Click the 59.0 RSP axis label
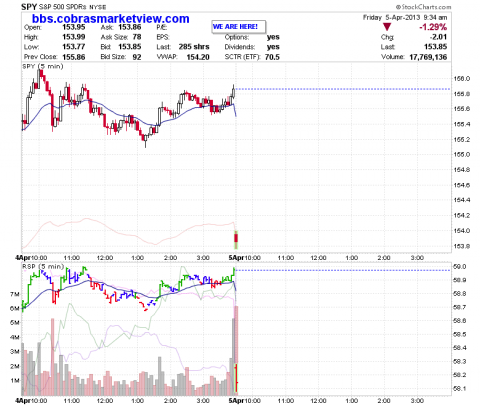This screenshot has width=480, height=406. coord(460,267)
